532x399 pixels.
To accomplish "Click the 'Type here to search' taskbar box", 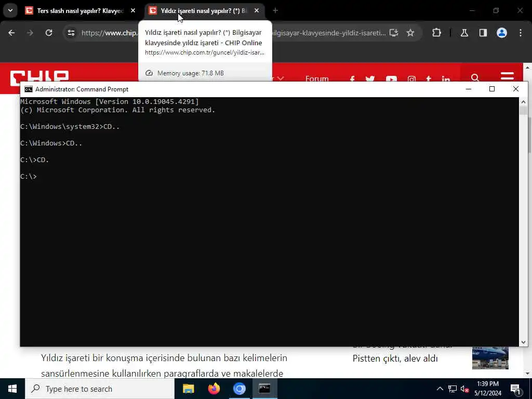I will (100, 389).
